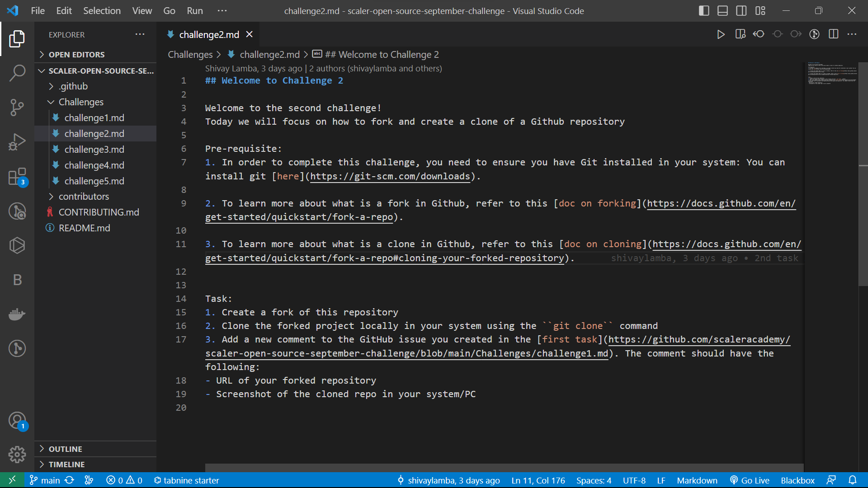
Task: Split the editor using the toolbar icon
Action: (x=833, y=34)
